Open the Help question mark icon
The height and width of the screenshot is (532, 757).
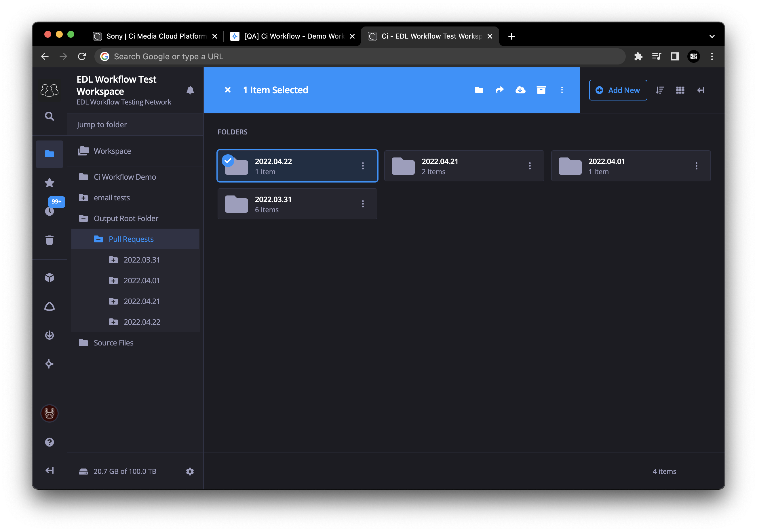point(50,442)
